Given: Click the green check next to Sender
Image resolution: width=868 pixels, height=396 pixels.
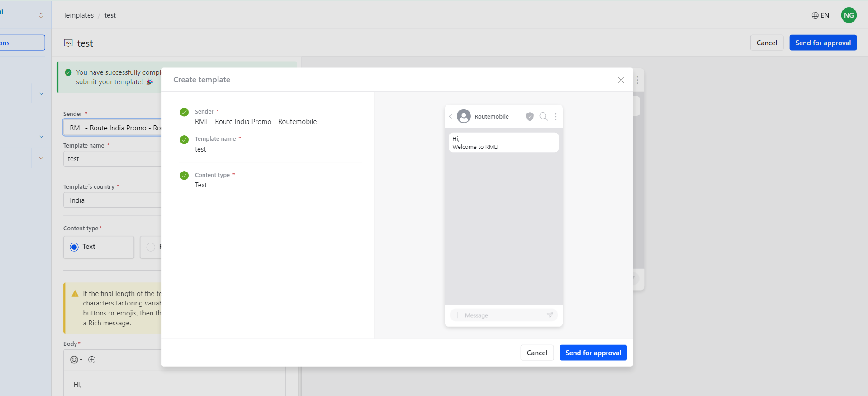Looking at the screenshot, I should click(184, 112).
